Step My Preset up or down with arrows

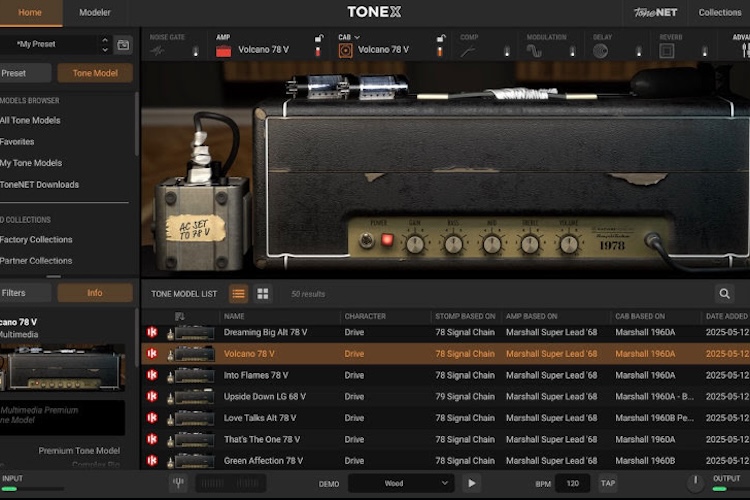click(x=105, y=44)
